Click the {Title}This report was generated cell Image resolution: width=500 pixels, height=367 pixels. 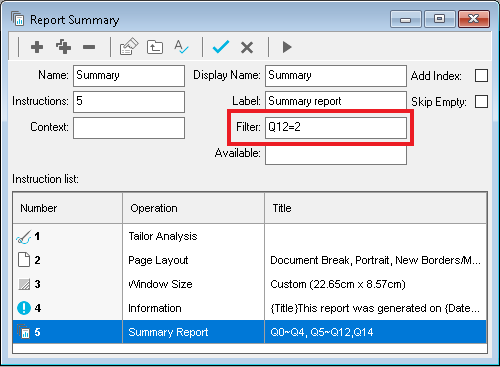pos(375,308)
